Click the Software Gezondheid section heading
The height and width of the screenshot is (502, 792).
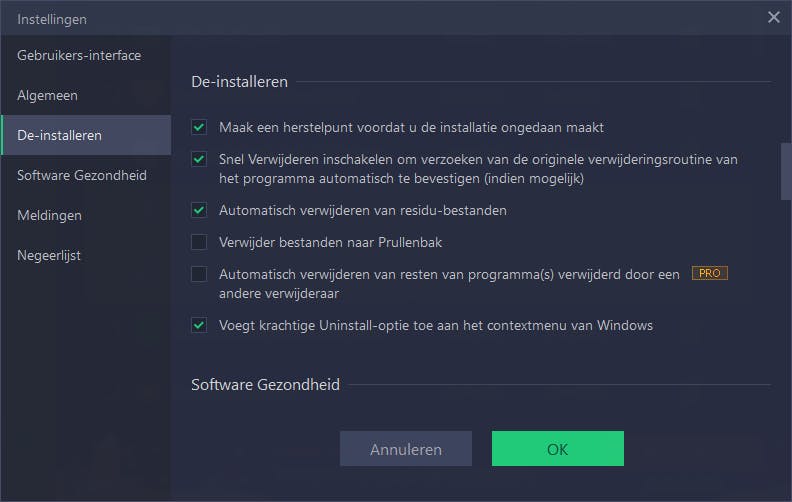click(x=265, y=384)
